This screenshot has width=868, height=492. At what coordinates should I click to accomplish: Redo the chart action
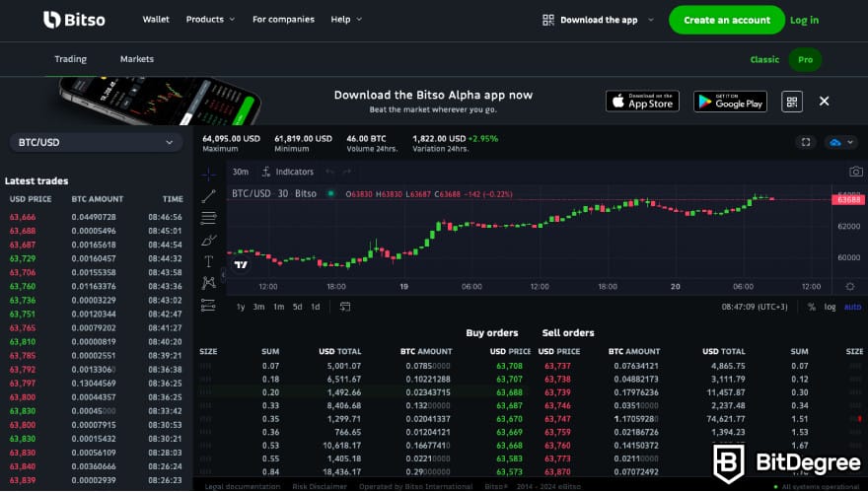[x=347, y=173]
